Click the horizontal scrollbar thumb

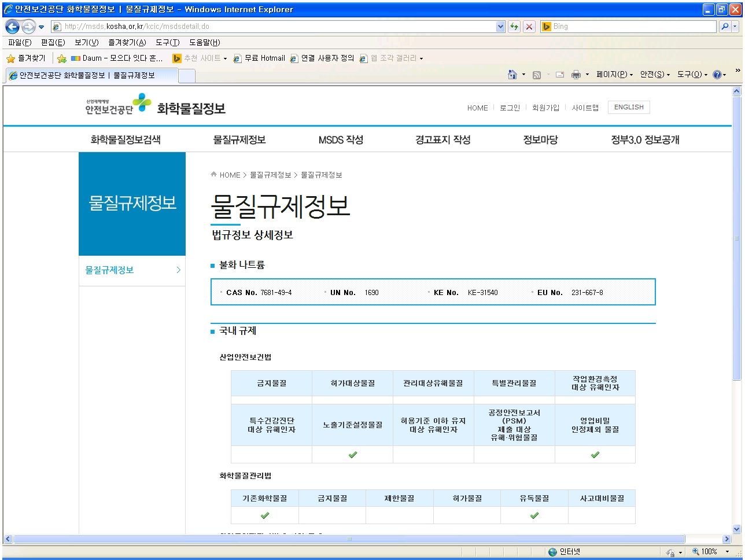click(x=349, y=539)
